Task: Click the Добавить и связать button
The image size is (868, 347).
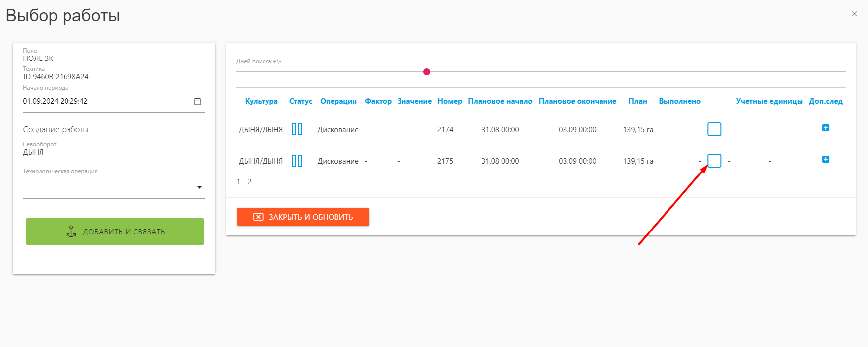Action: (115, 231)
